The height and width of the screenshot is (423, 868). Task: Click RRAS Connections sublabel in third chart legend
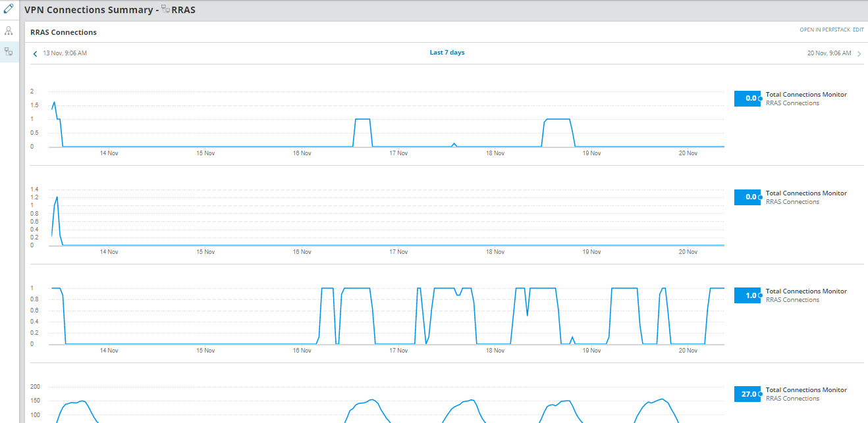tap(792, 300)
